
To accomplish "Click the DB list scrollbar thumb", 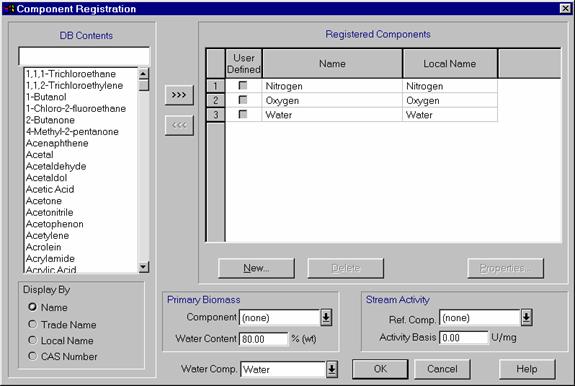I will (x=143, y=85).
